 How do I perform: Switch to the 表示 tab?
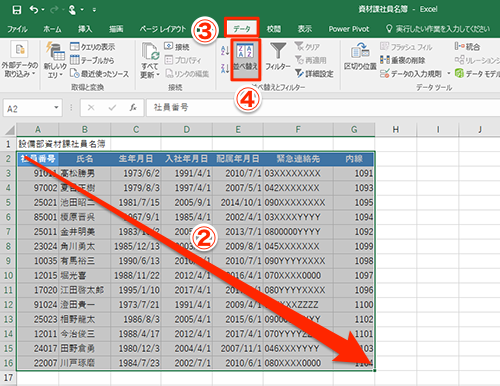[305, 29]
